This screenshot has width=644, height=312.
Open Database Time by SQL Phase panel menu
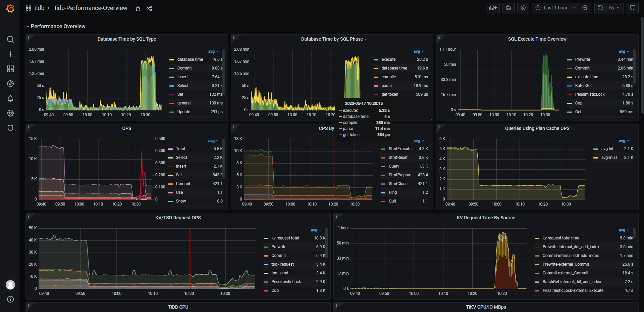pyautogui.click(x=332, y=39)
